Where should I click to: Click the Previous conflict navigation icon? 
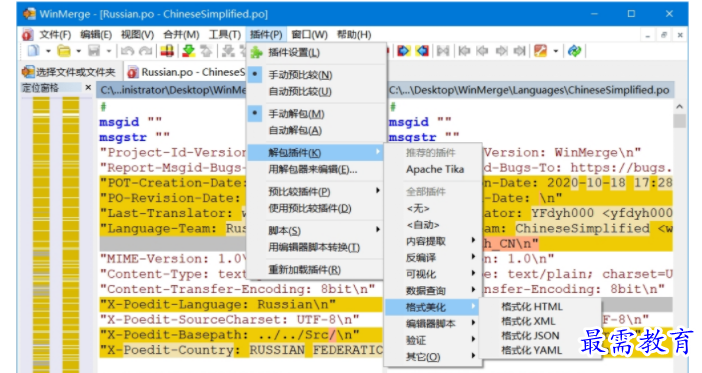tap(482, 51)
